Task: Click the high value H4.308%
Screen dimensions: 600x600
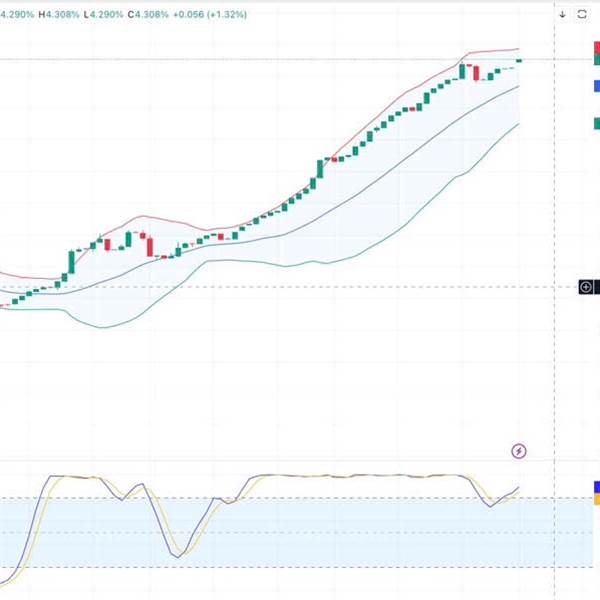Action: [x=59, y=15]
